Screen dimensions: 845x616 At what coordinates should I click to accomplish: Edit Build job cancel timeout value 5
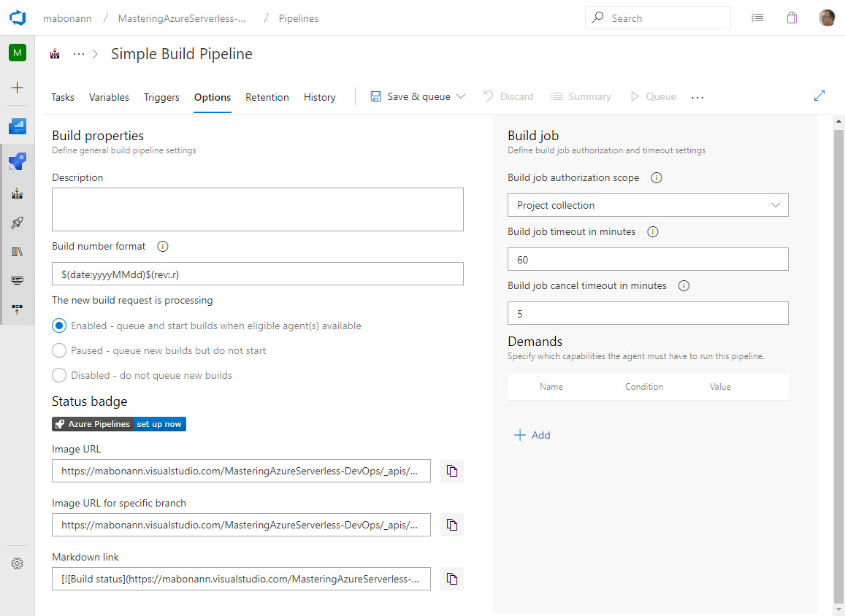pyautogui.click(x=648, y=313)
